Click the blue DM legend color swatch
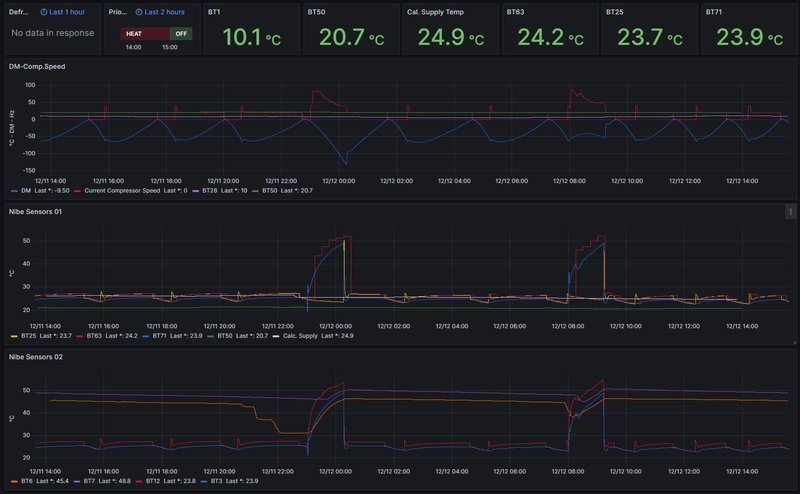The height and width of the screenshot is (494, 800). pos(14,191)
